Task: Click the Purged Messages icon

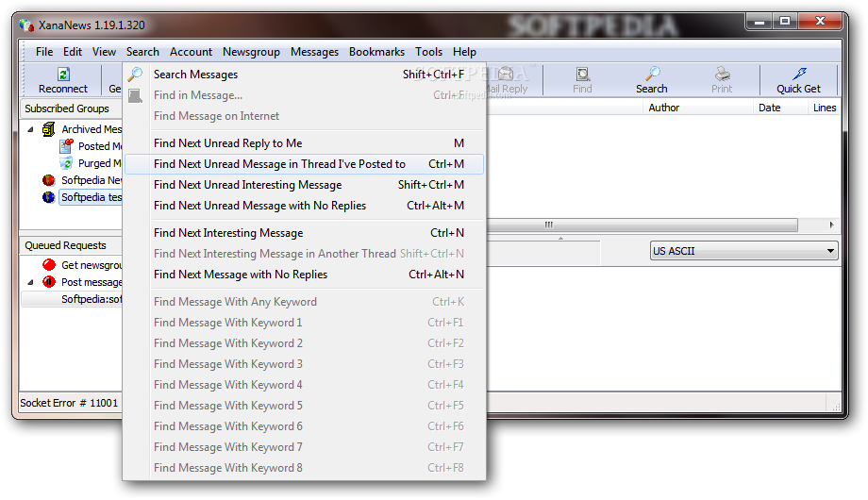Action: pyautogui.click(x=66, y=163)
